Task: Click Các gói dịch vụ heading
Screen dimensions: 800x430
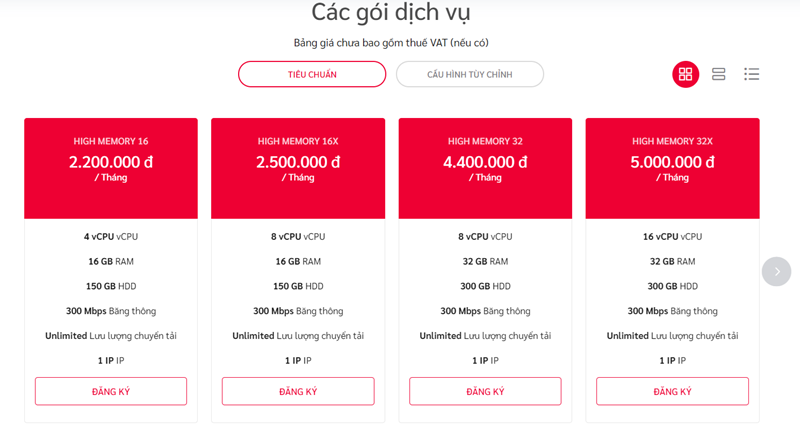Action: pos(391,12)
